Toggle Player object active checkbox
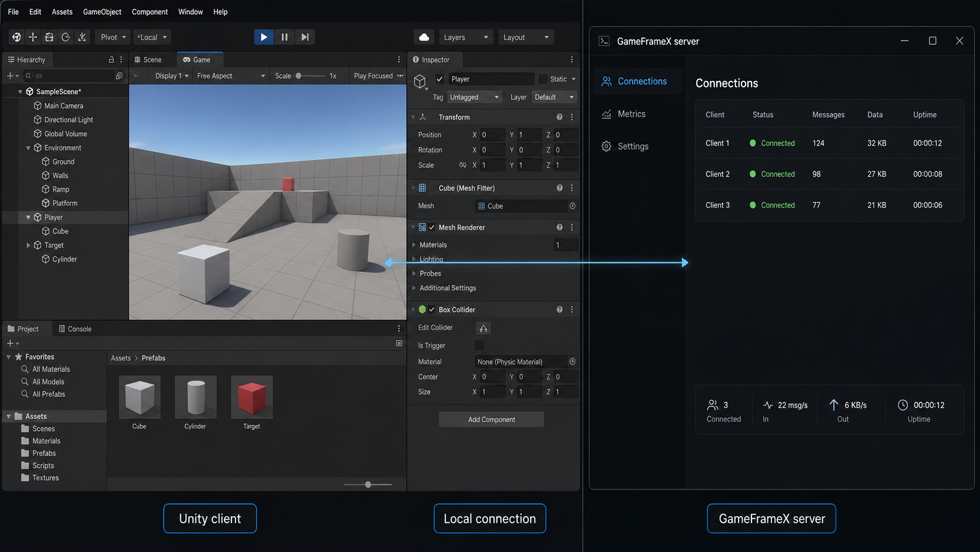 point(440,79)
